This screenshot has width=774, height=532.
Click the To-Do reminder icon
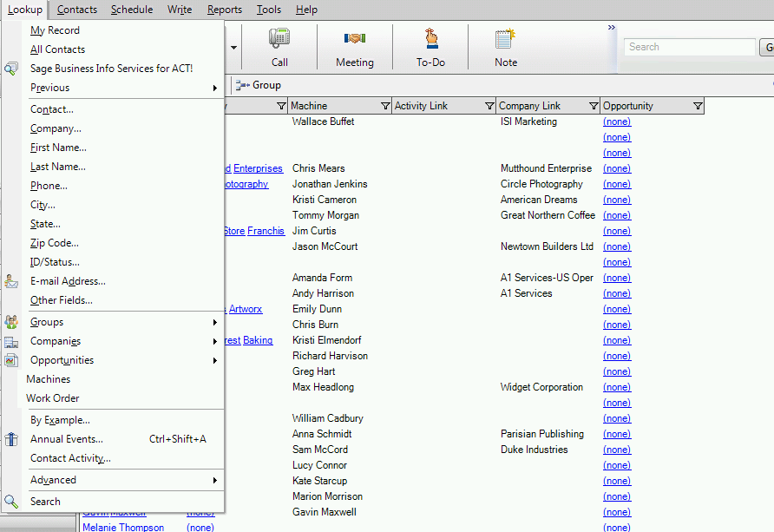click(x=431, y=38)
